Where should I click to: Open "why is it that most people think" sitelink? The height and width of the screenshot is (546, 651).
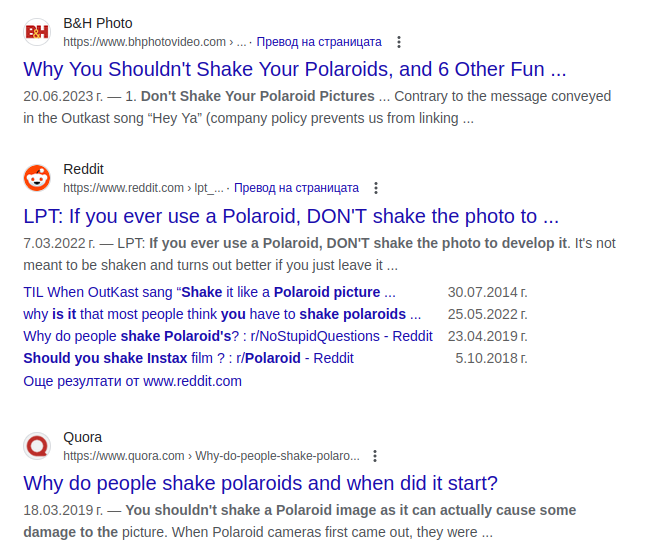pos(222,314)
